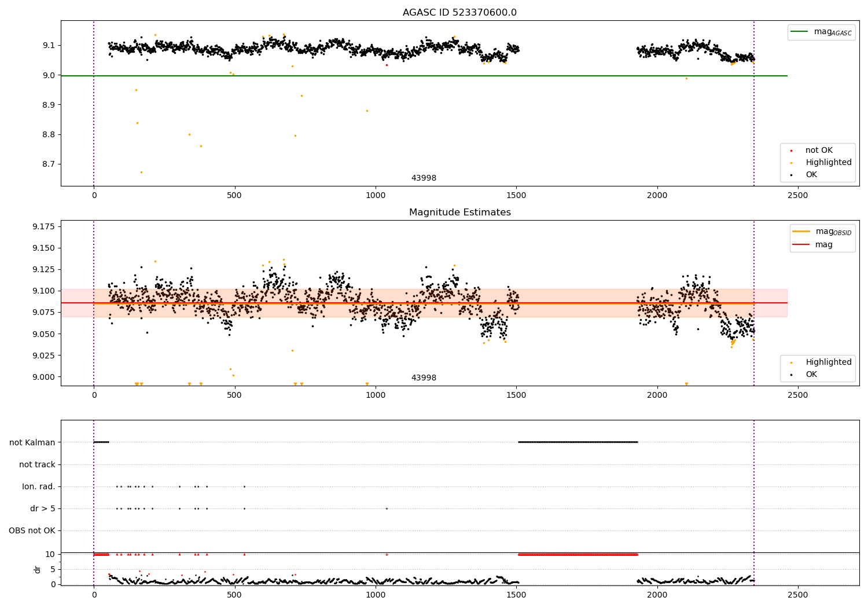Click the '9.075' y-tick label
Image resolution: width=868 pixels, height=608 pixels.
pos(44,312)
